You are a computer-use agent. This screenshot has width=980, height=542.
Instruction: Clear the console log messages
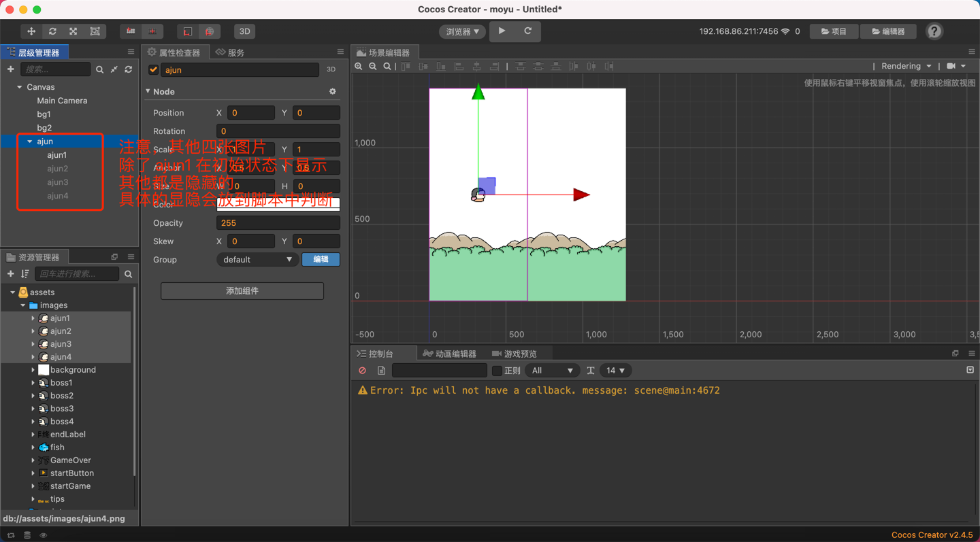[x=362, y=371]
